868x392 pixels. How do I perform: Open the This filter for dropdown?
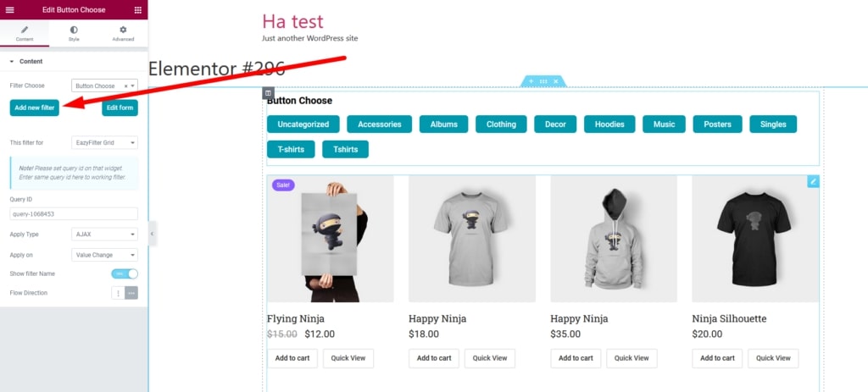pos(104,142)
